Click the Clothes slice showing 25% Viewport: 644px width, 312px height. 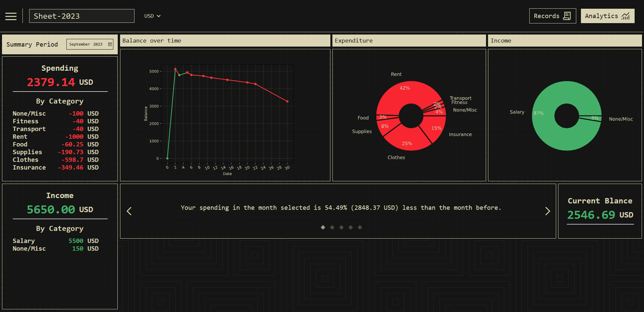coord(407,143)
